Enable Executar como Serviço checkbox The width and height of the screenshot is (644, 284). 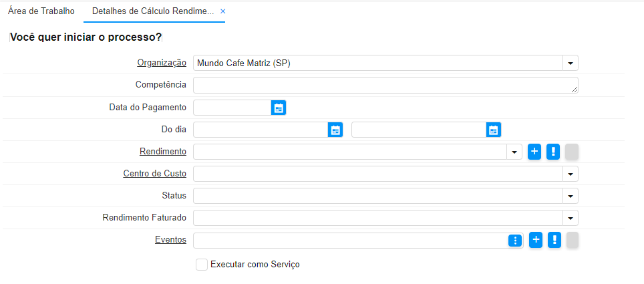click(x=202, y=264)
